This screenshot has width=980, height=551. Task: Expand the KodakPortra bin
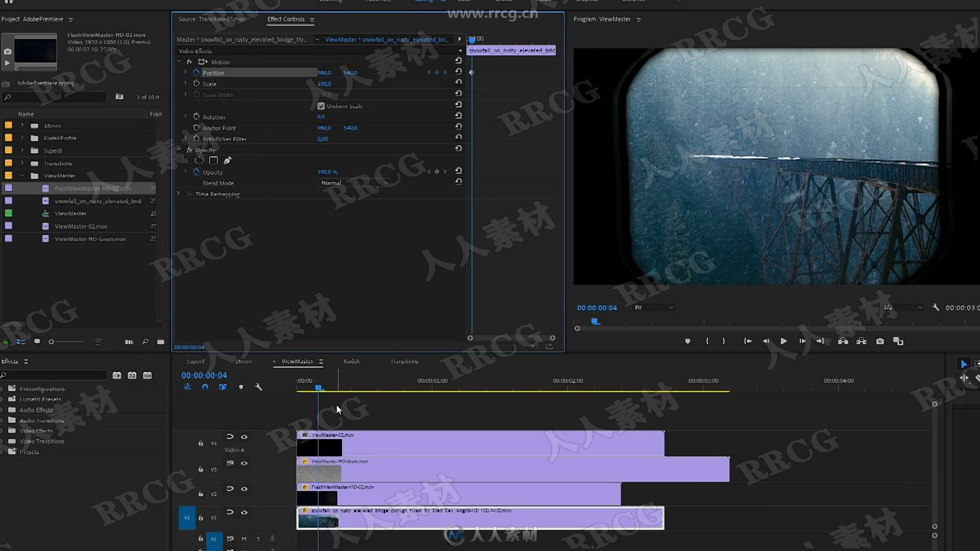(22, 138)
